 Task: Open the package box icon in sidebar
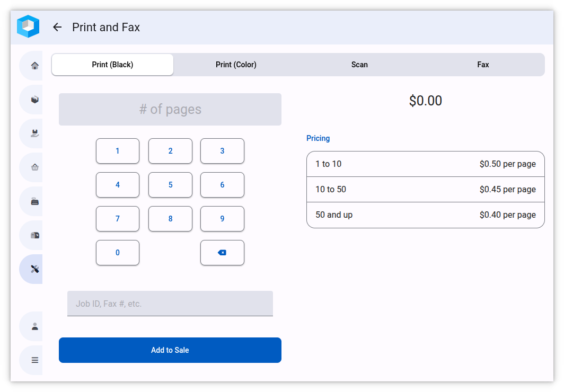[x=35, y=100]
